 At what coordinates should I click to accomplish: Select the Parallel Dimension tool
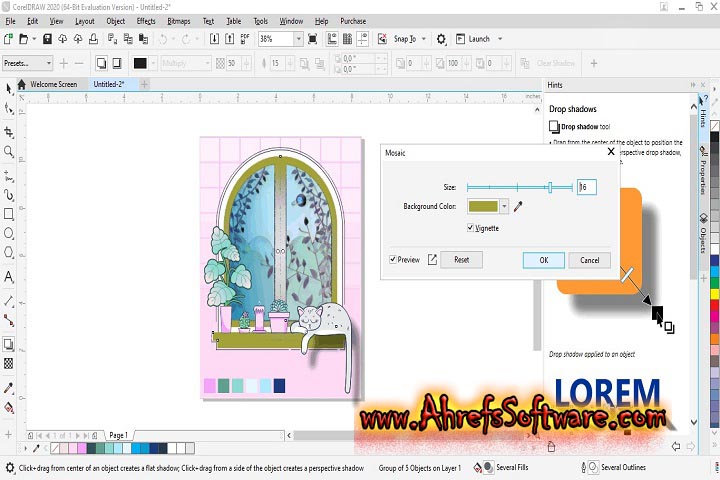coord(8,301)
